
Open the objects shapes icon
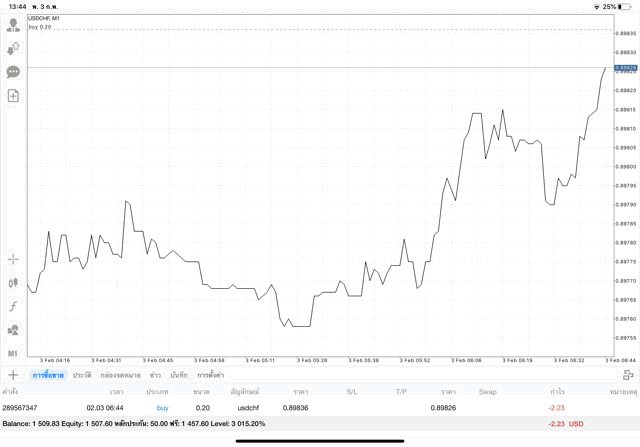13,330
